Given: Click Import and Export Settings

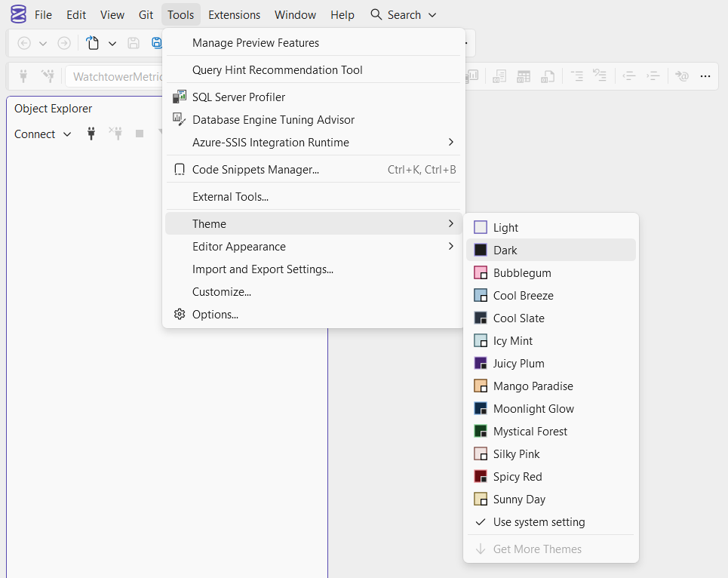Looking at the screenshot, I should click(x=263, y=269).
